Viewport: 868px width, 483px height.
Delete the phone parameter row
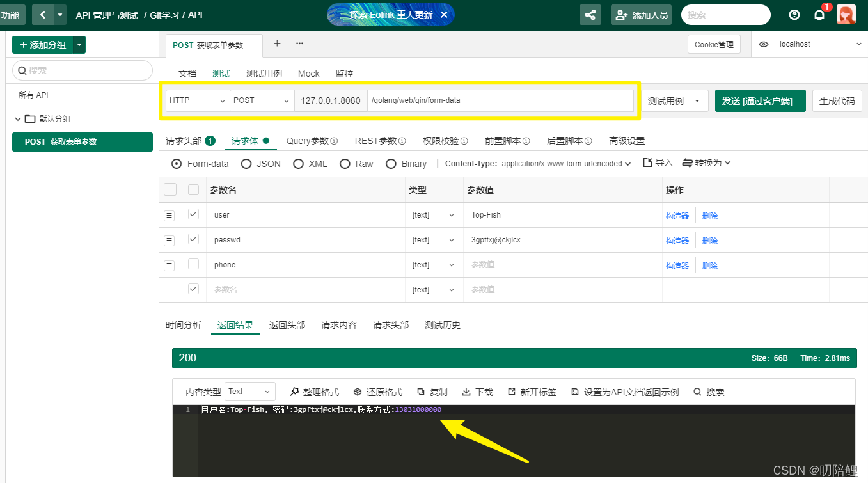[x=710, y=265]
